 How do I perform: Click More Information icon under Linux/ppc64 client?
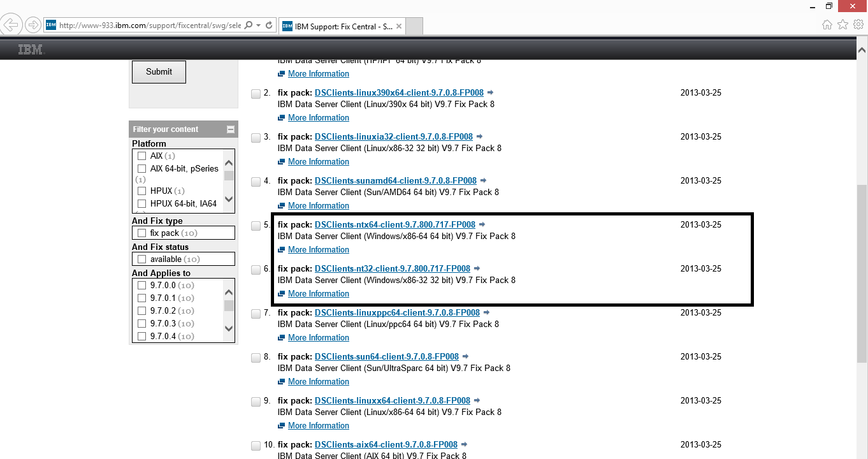282,339
